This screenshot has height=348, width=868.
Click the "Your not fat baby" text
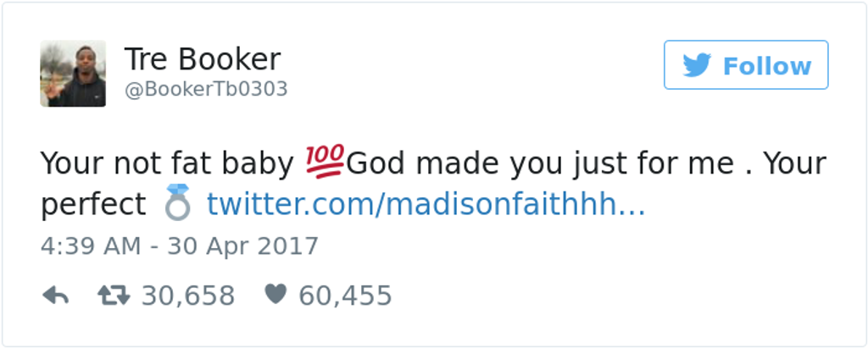click(x=169, y=163)
